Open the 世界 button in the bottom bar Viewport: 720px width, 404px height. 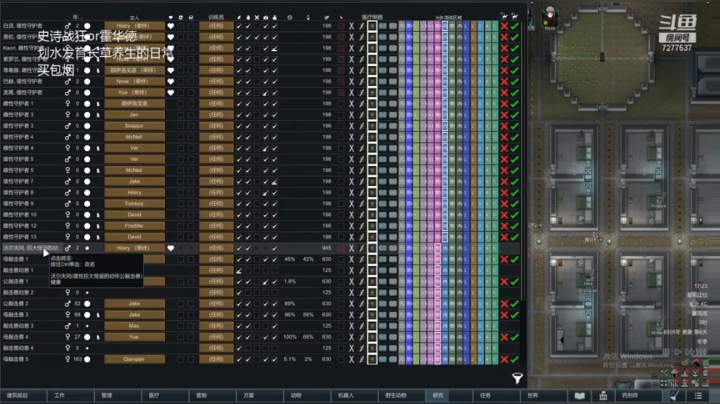(x=544, y=395)
